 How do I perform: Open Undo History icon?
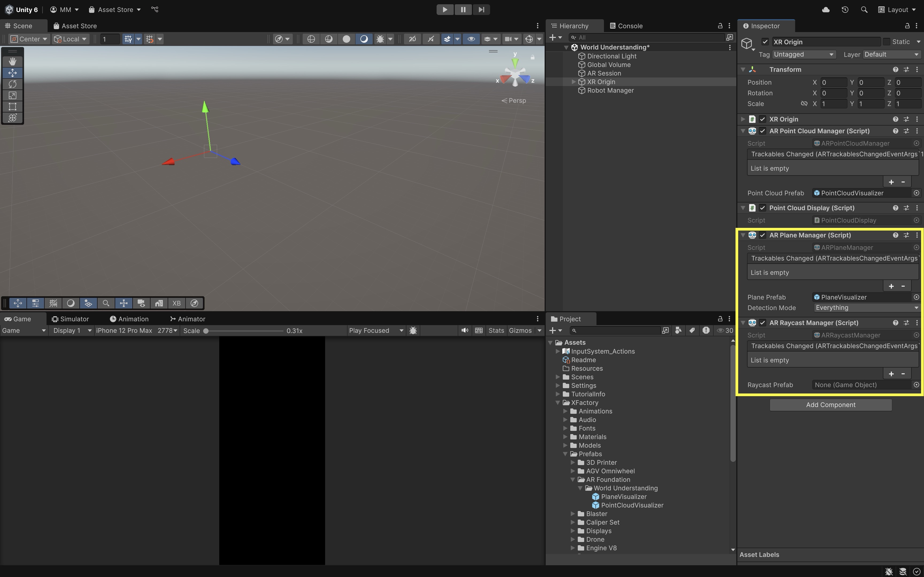845,10
